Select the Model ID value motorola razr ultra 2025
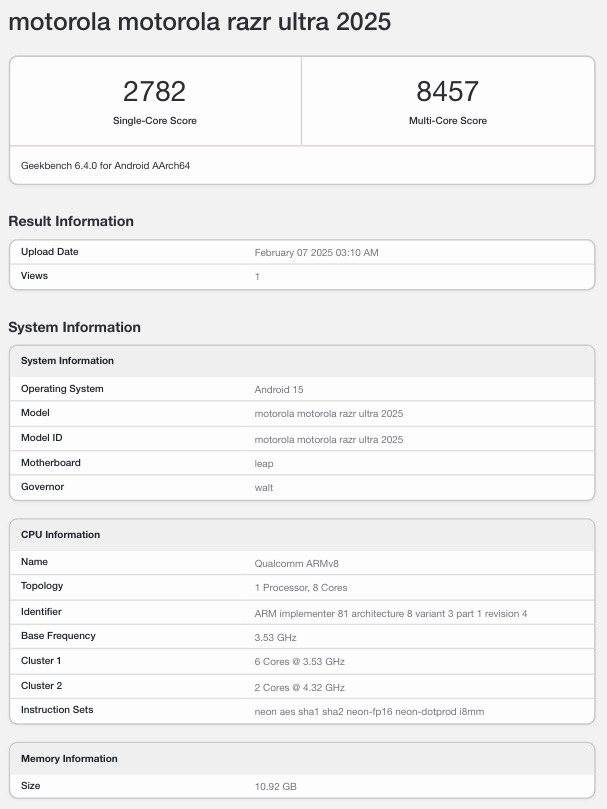 [329, 439]
